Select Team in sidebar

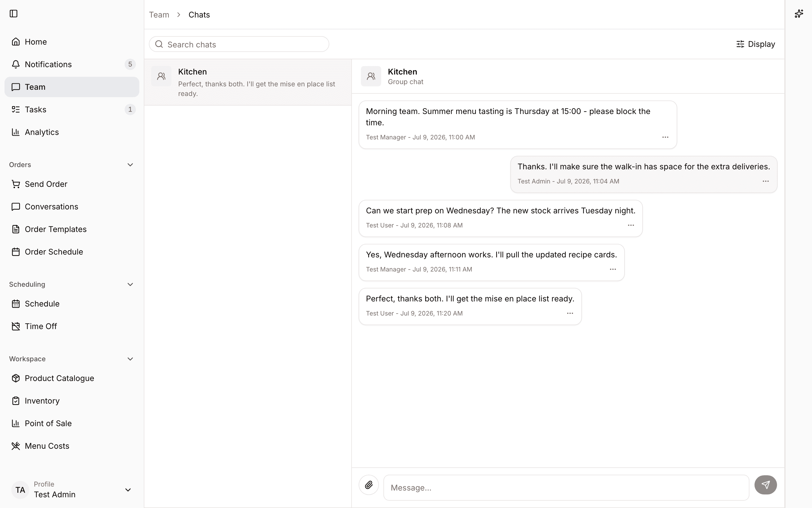[x=72, y=87]
